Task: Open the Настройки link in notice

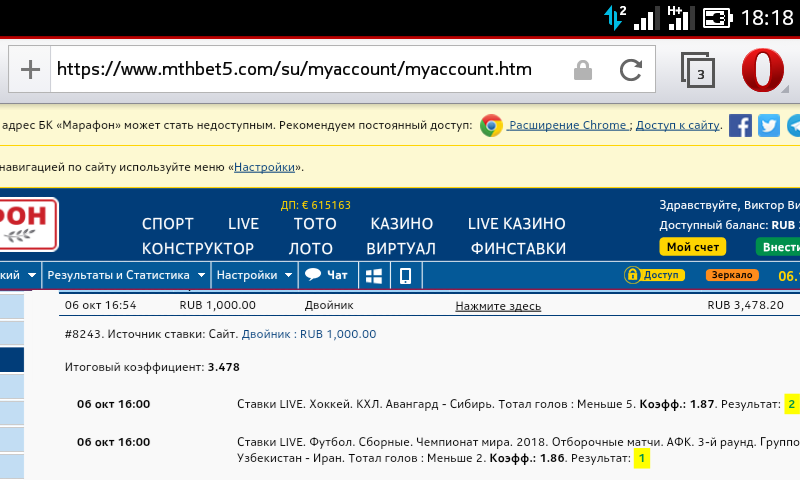Action: [264, 167]
